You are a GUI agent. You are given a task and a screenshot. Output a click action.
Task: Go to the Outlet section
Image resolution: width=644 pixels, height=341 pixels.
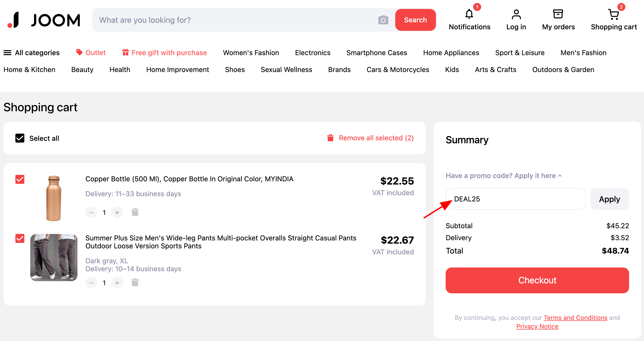pyautogui.click(x=91, y=53)
